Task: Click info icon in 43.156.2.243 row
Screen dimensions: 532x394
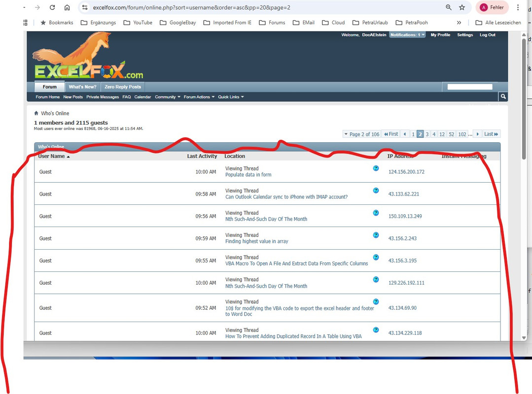Action: (376, 235)
